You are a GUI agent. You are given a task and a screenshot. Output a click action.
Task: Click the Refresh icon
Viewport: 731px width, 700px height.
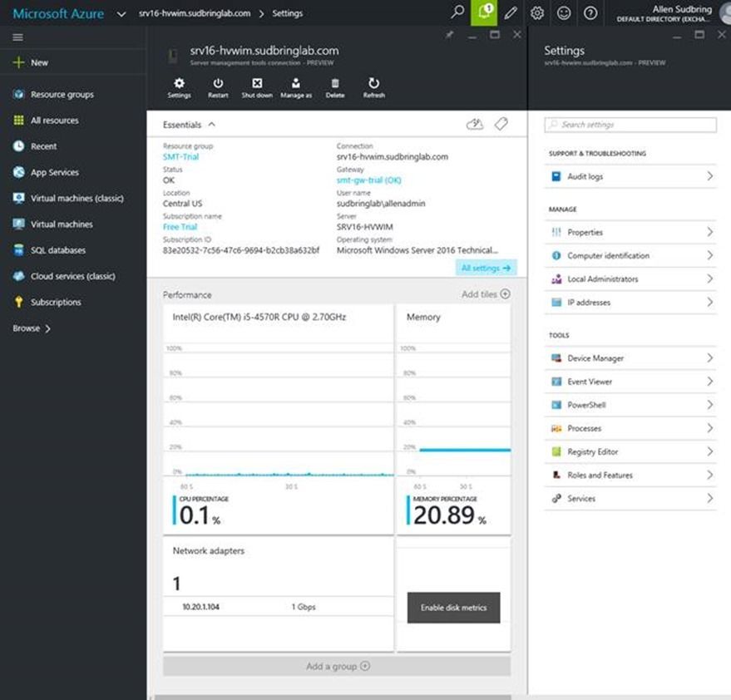point(374,83)
